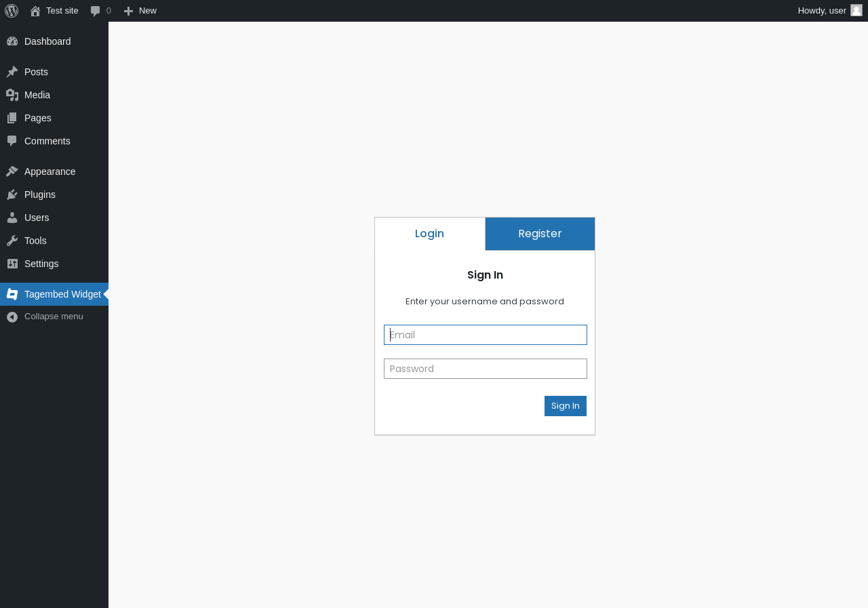This screenshot has width=868, height=608.
Task: Open the Users menu label
Action: click(37, 218)
